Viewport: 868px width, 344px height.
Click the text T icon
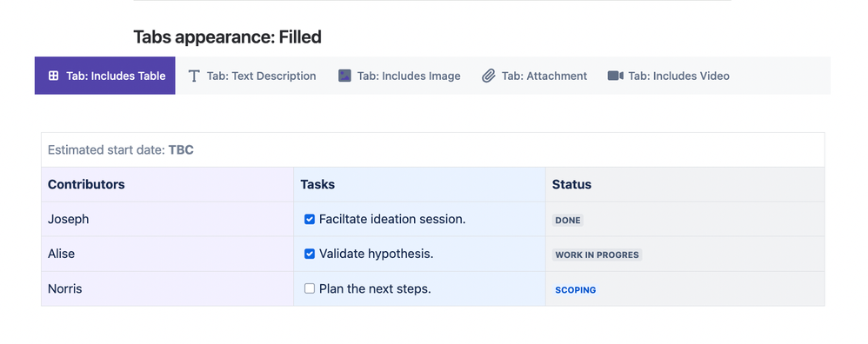click(194, 76)
